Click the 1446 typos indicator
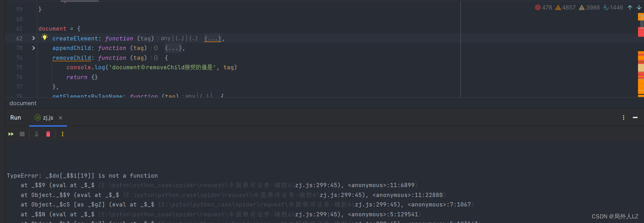This screenshot has height=223, width=644. point(613,7)
